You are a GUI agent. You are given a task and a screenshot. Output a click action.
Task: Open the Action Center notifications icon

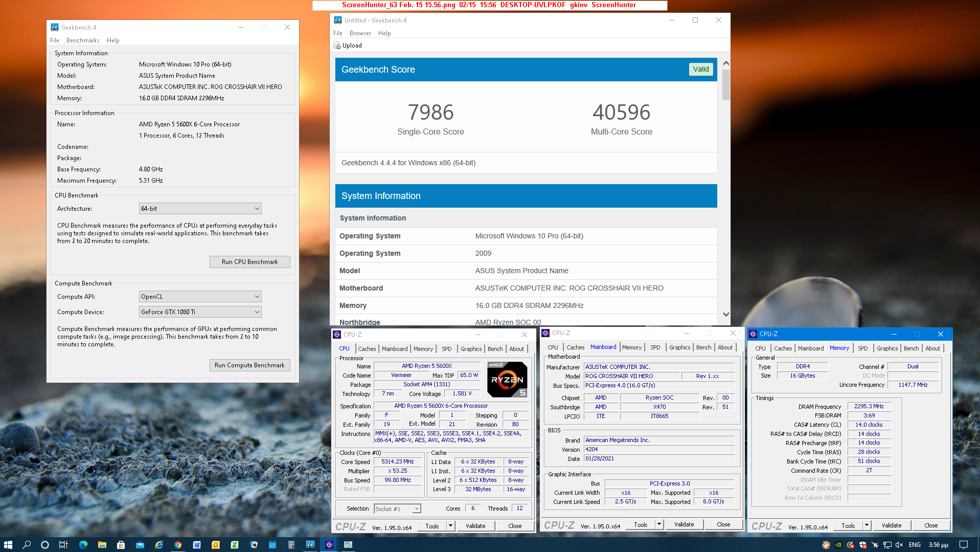pos(964,545)
